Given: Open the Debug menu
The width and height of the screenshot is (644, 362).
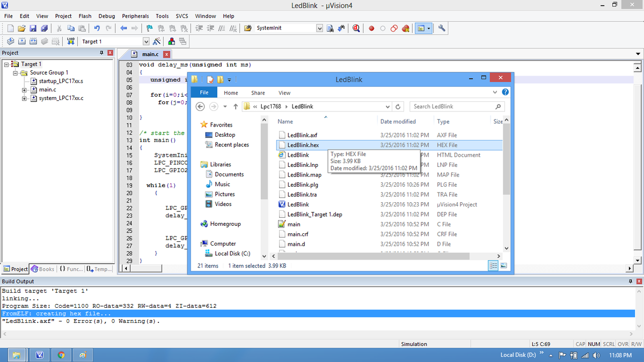Looking at the screenshot, I should (107, 16).
